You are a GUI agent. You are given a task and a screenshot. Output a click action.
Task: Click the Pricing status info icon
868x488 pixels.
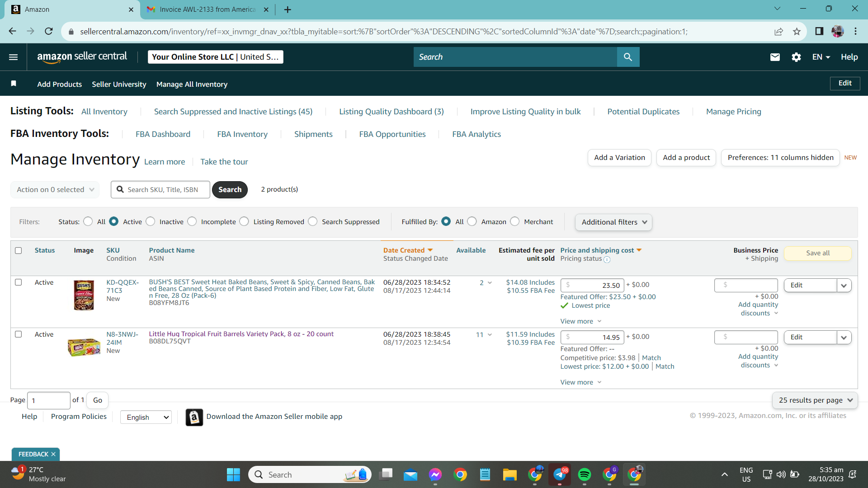pyautogui.click(x=607, y=259)
